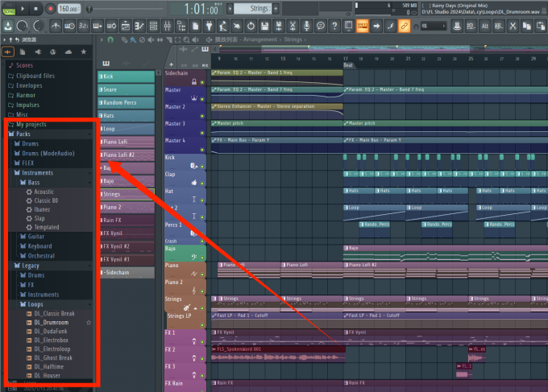Click the speaker sounds tab in browser
Image resolution: width=548 pixels, height=392 pixels.
coord(38,52)
